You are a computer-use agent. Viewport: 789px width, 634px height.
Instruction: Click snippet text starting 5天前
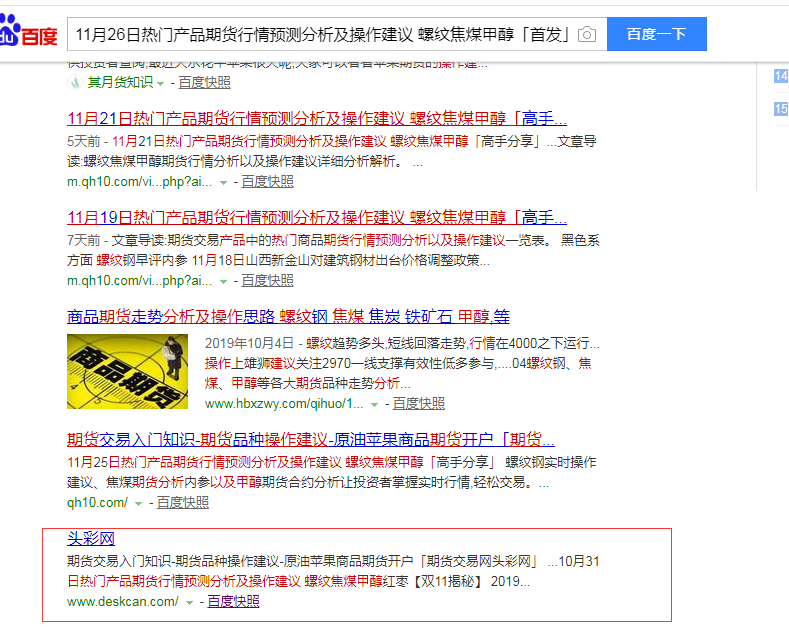tap(332, 151)
